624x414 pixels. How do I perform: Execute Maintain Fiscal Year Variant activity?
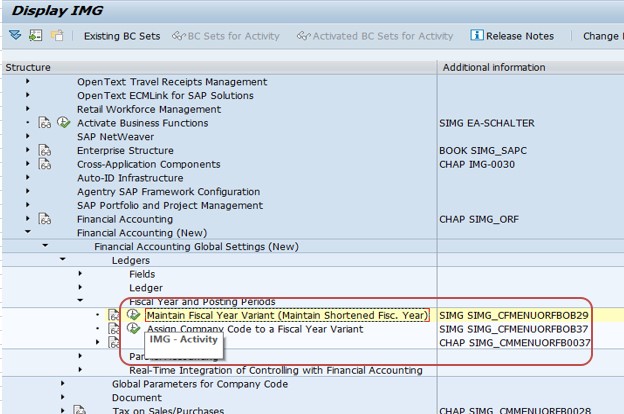click(133, 314)
